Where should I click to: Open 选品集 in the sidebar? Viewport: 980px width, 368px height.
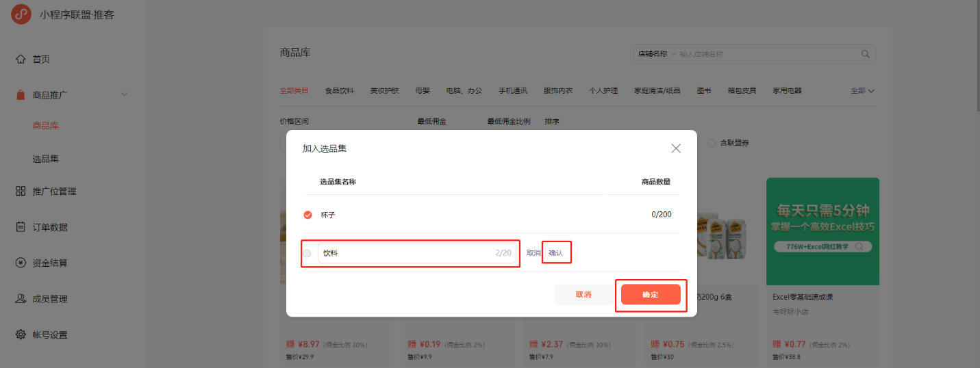pyautogui.click(x=46, y=159)
